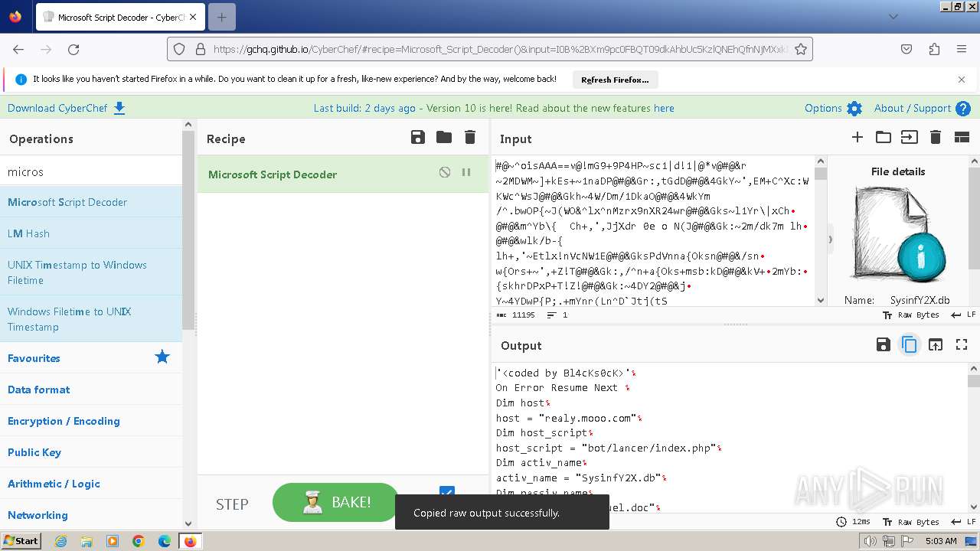This screenshot has height=551, width=980.
Task: Open the Firefox application menu
Action: (x=962, y=49)
